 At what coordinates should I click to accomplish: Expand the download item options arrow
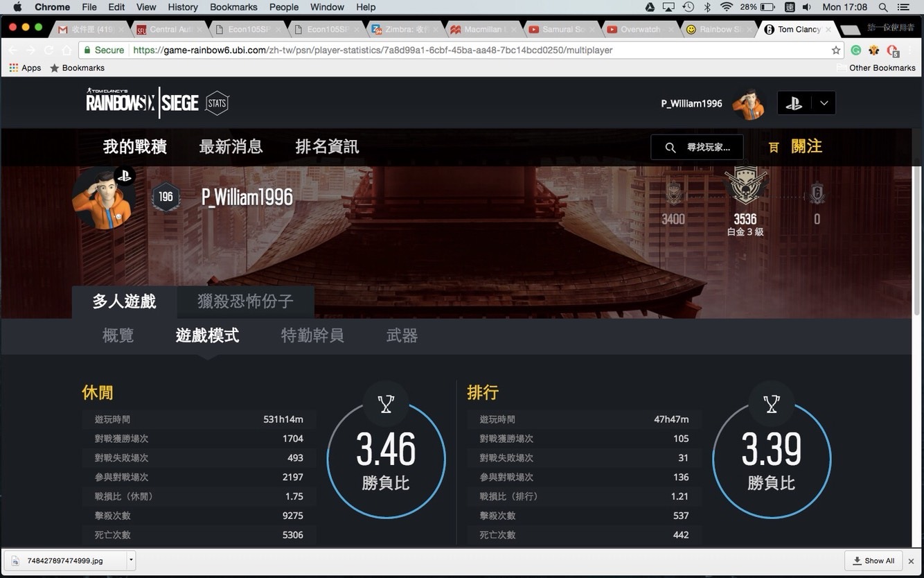(131, 561)
